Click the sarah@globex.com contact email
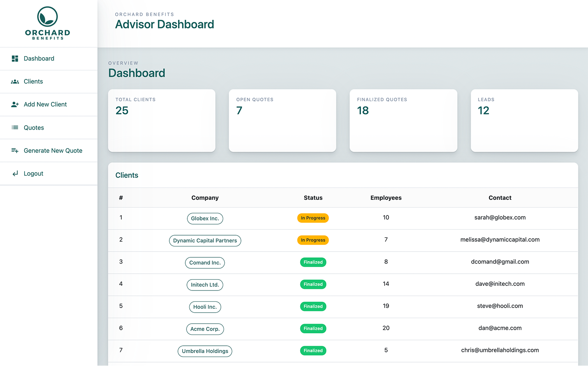 click(x=500, y=218)
